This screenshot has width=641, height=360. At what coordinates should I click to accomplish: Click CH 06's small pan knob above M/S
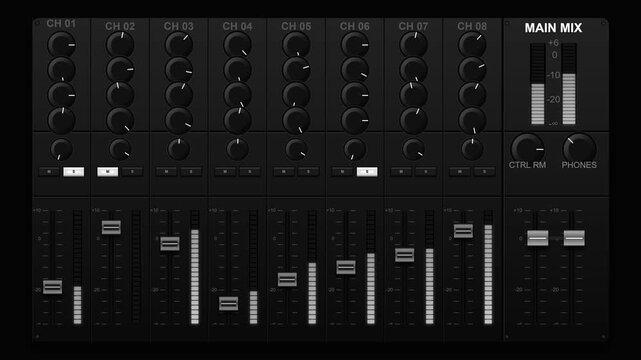[x=355, y=149]
